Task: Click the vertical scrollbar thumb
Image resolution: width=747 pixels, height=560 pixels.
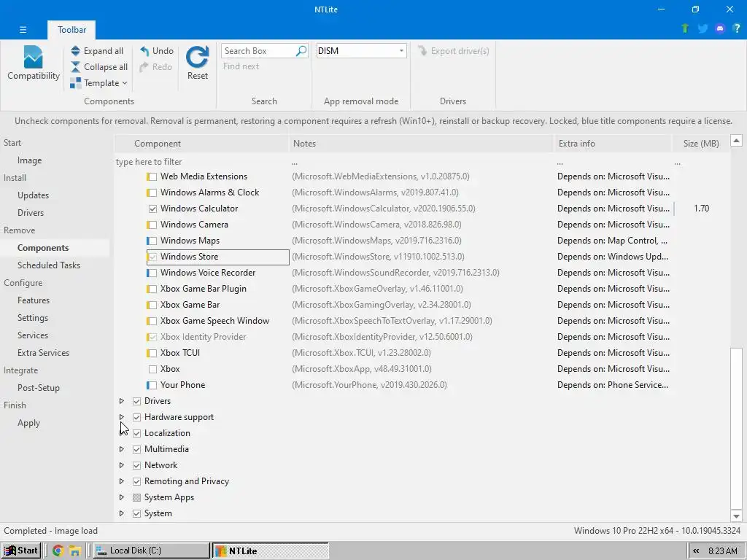Action: coord(737,429)
